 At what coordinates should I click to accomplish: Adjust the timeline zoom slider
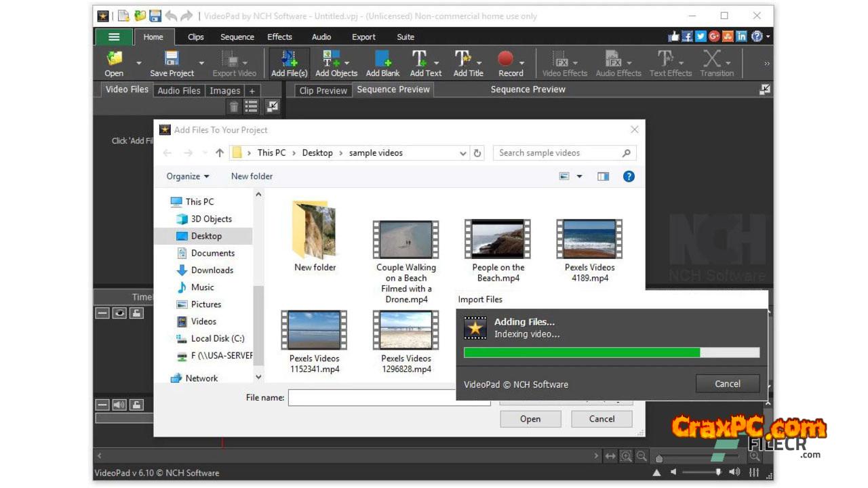click(x=659, y=458)
